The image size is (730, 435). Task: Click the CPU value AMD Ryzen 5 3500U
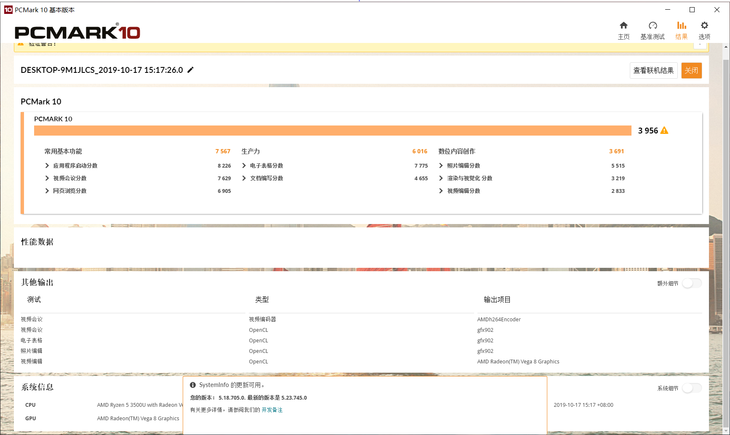coord(140,405)
